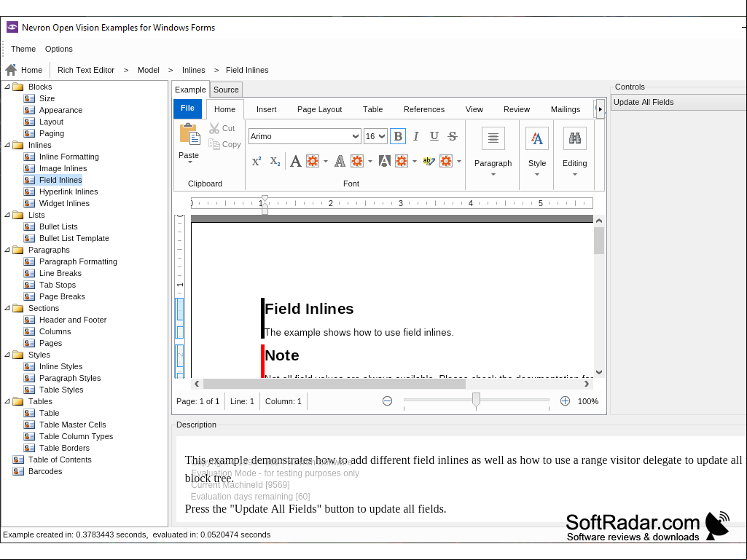Click the Paragraph alignment icon
Screen dimensions: 747x560
pos(493,138)
